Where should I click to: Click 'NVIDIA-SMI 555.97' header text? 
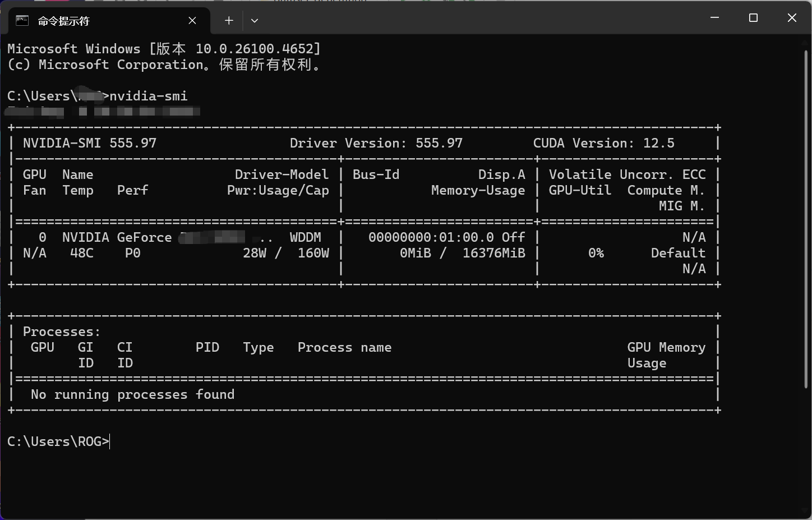pos(90,143)
